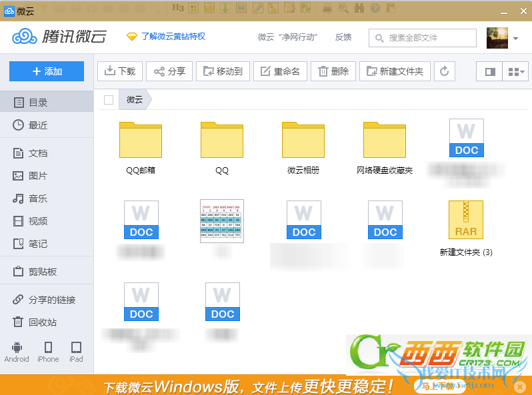Screen dimensions: 532x395
Task: Click the iPad download icon
Action: (x=76, y=352)
